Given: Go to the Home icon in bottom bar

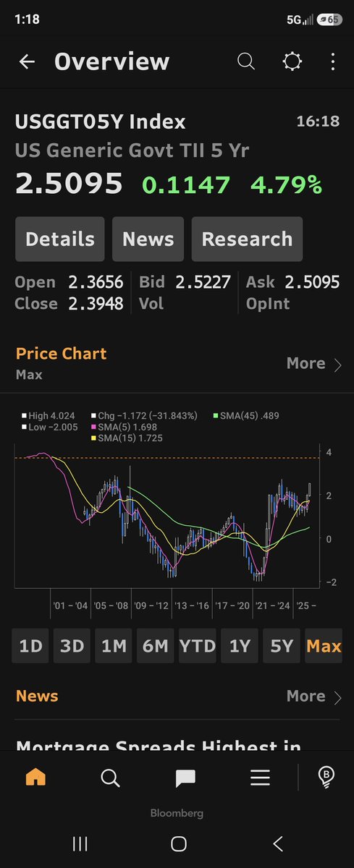Looking at the screenshot, I should 35,778.
